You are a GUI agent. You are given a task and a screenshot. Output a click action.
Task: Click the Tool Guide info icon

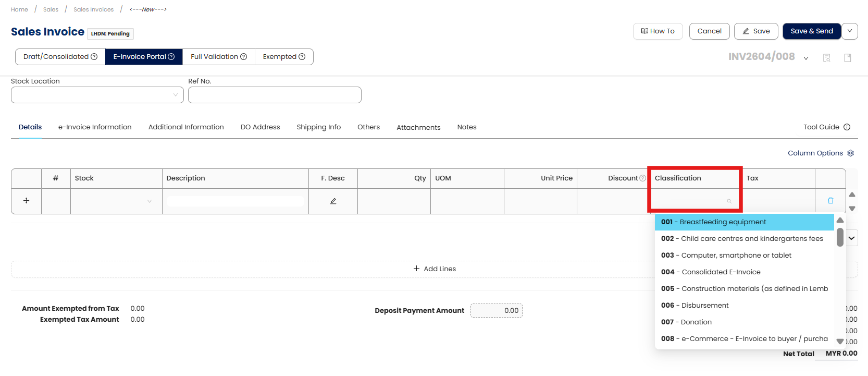(847, 127)
